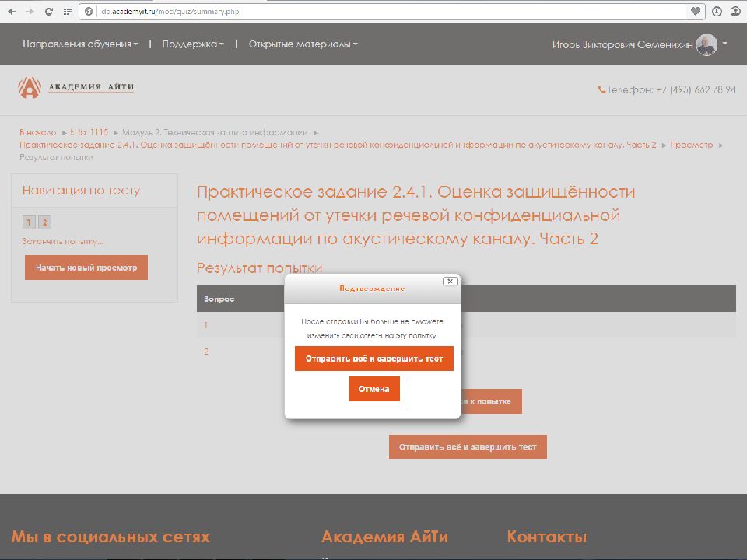
Task: Click the phone icon next to the contact number
Action: tap(602, 89)
